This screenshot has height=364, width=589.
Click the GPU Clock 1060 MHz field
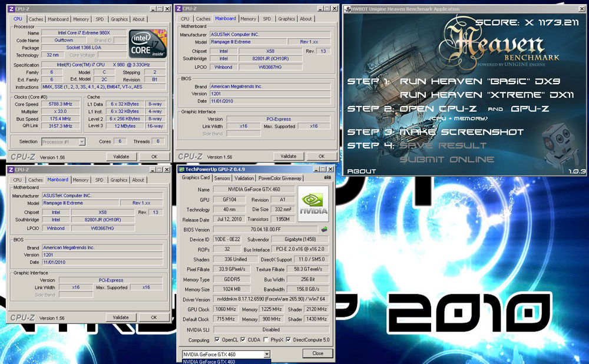226,309
